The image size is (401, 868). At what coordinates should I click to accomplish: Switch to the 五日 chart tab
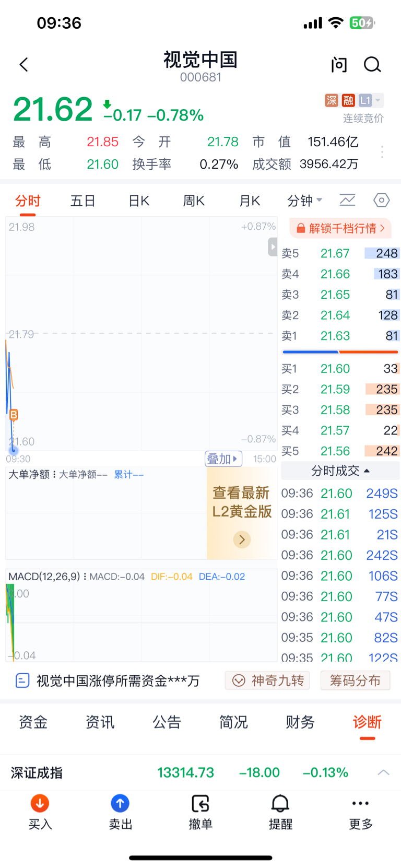pos(83,201)
